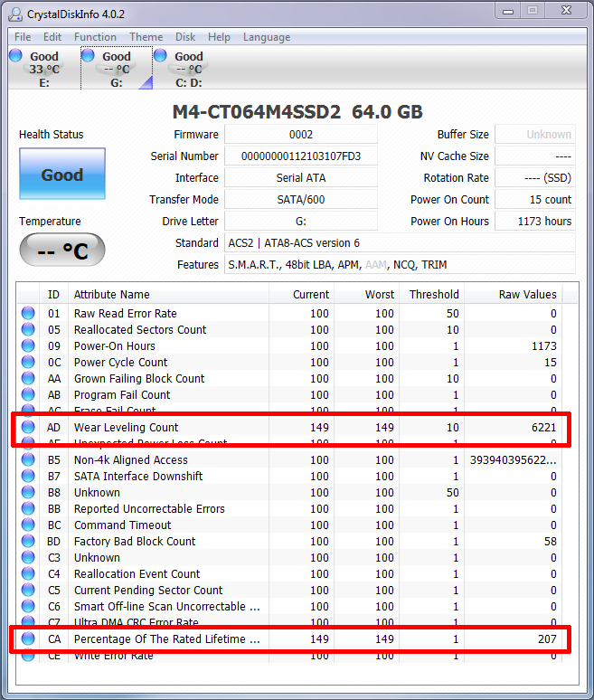Click the Threshold column header
Image resolution: width=594 pixels, height=700 pixels.
click(x=431, y=294)
